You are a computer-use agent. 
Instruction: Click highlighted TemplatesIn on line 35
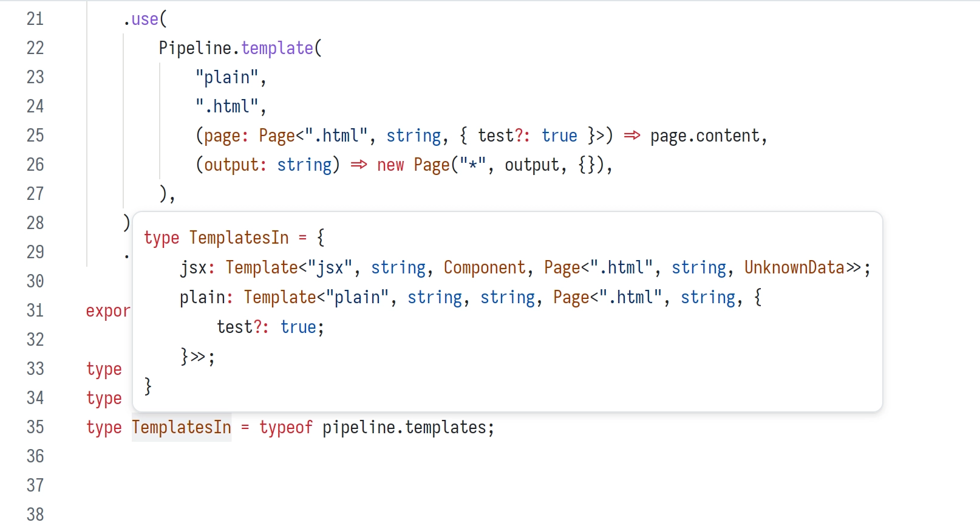click(x=182, y=427)
